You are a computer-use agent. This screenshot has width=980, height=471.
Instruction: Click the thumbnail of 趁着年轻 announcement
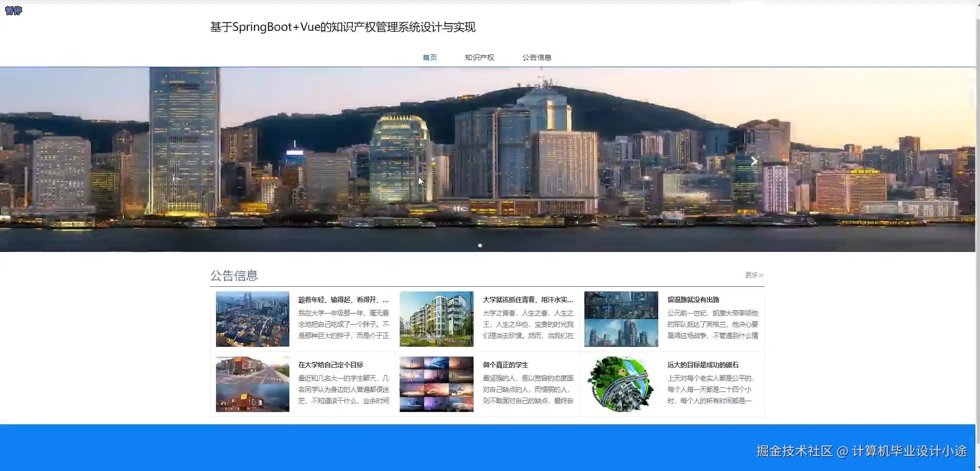252,319
